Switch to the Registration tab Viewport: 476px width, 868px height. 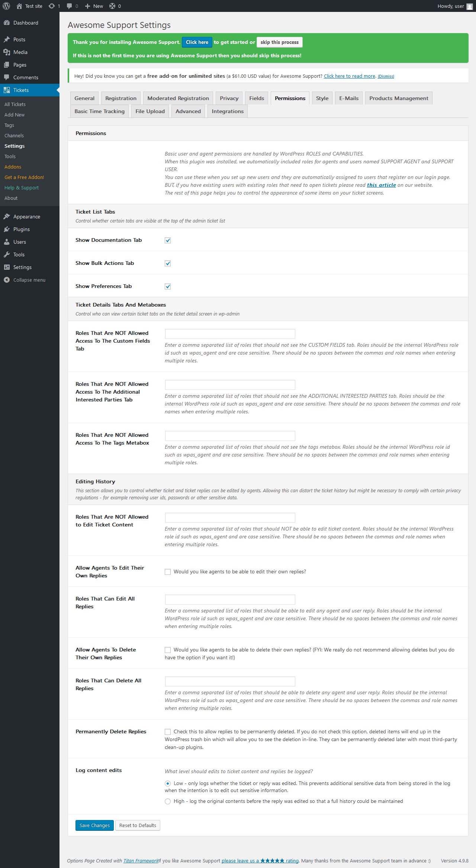point(120,98)
